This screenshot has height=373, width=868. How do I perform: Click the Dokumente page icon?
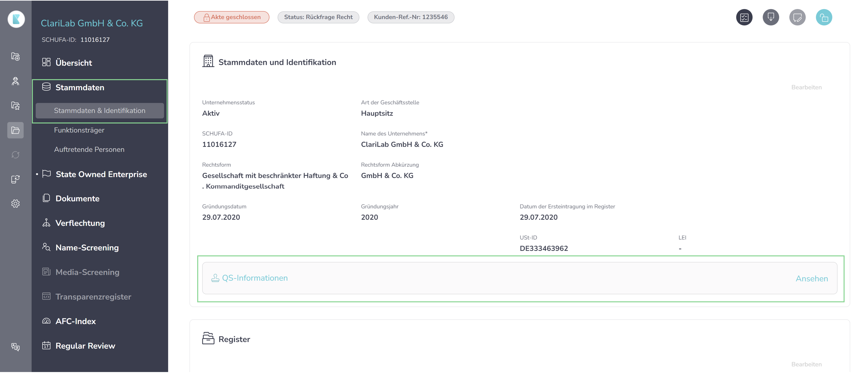(x=46, y=198)
